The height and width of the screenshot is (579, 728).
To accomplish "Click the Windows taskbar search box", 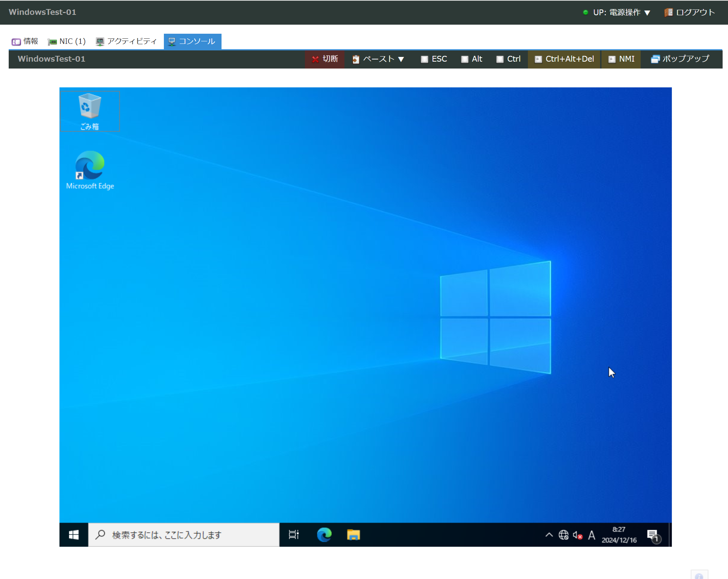I will pos(184,535).
